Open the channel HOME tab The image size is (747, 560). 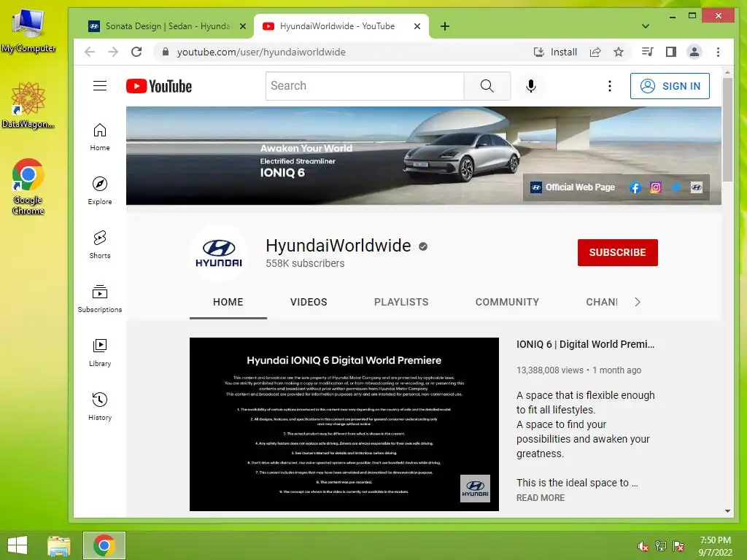(x=228, y=302)
